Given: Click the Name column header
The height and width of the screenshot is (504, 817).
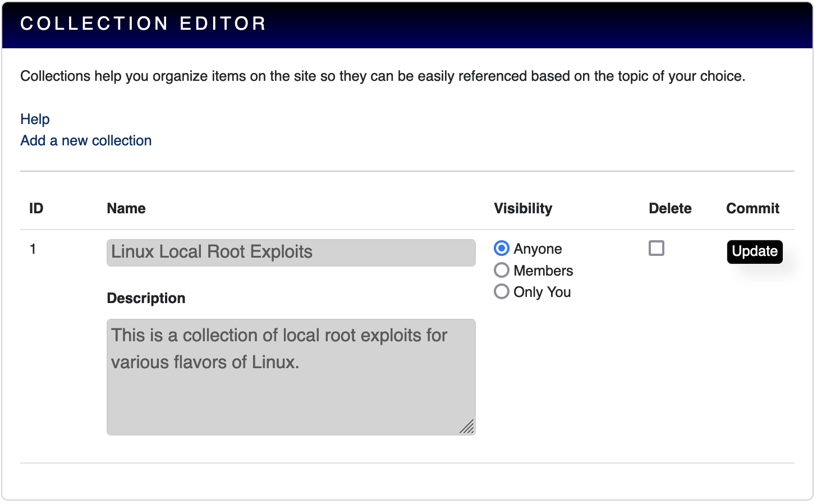Looking at the screenshot, I should 126,208.
